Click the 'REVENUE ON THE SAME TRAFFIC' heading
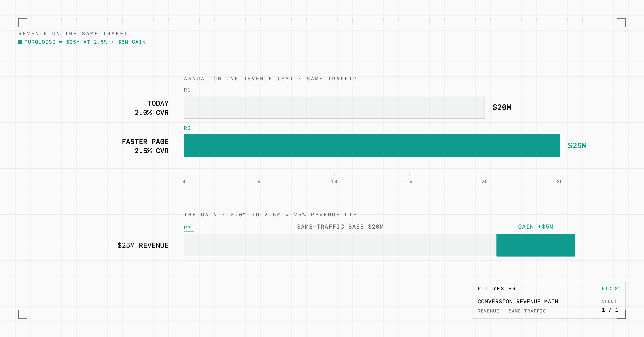This screenshot has width=644, height=337. 75,34
